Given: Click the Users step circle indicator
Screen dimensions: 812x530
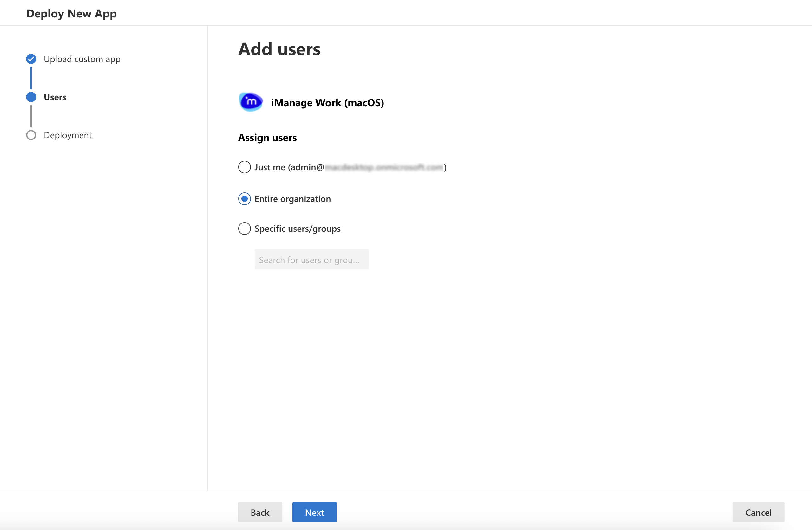Looking at the screenshot, I should [x=31, y=97].
